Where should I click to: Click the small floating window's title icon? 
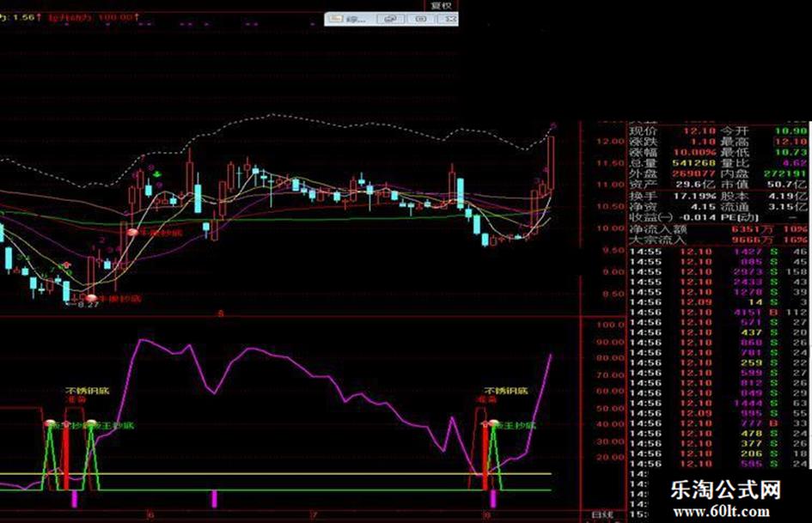tap(336, 19)
